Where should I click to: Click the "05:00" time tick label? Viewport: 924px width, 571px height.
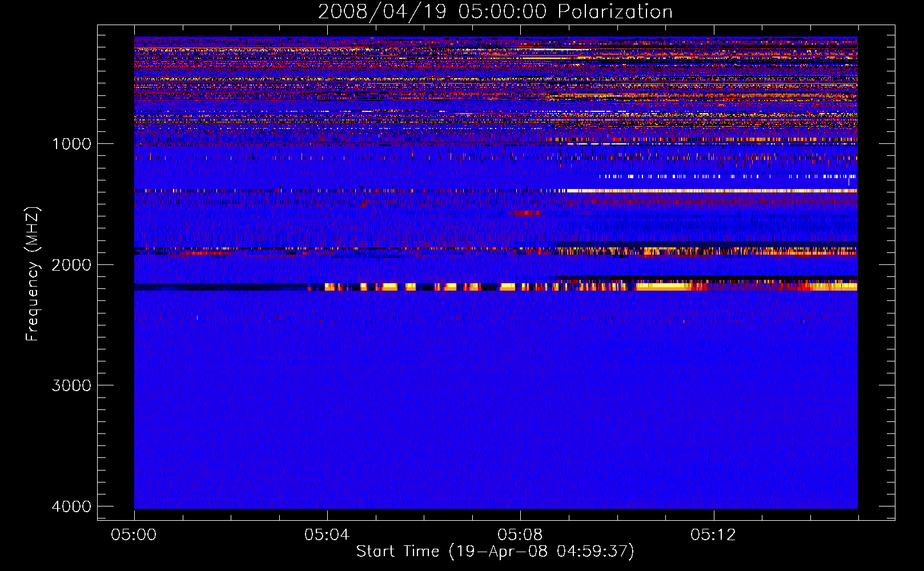134,535
